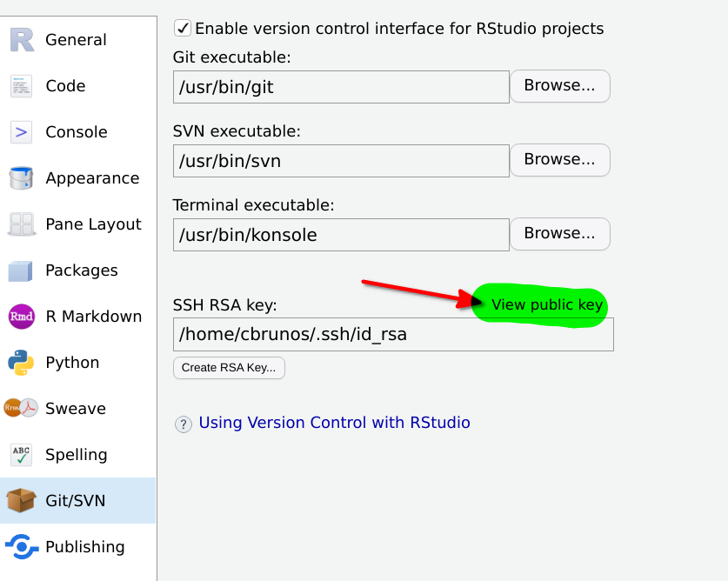Browse for the SVN executable
The image size is (728, 581).
[x=560, y=160]
